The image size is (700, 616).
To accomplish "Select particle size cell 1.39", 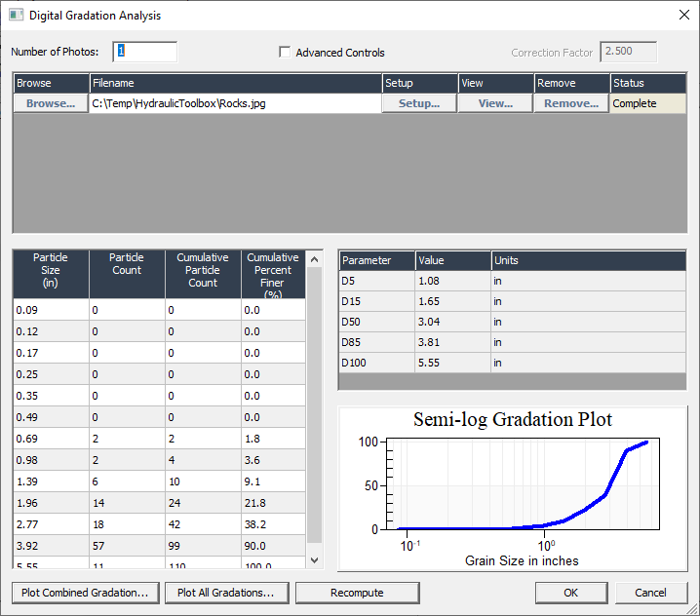I will pos(51,481).
